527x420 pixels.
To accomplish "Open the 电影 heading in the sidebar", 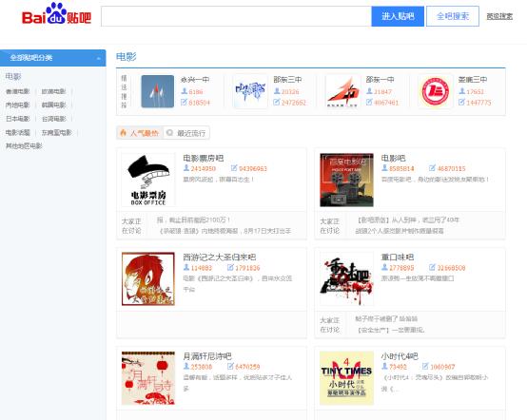I will coord(13,77).
